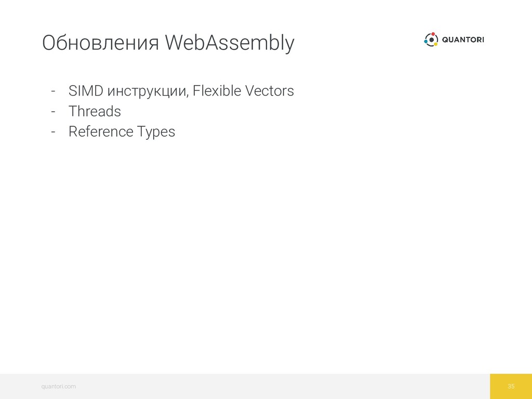Click the word Types
The height and width of the screenshot is (399, 532).
tap(156, 132)
